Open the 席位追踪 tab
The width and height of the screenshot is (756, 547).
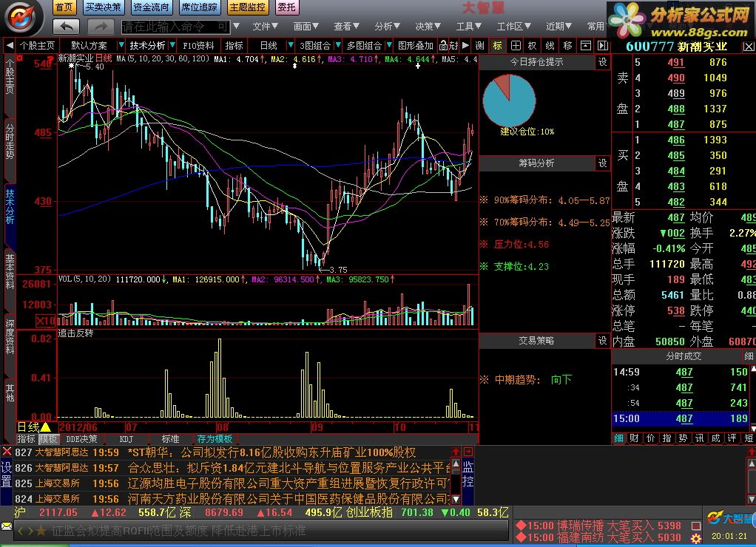coord(199,7)
